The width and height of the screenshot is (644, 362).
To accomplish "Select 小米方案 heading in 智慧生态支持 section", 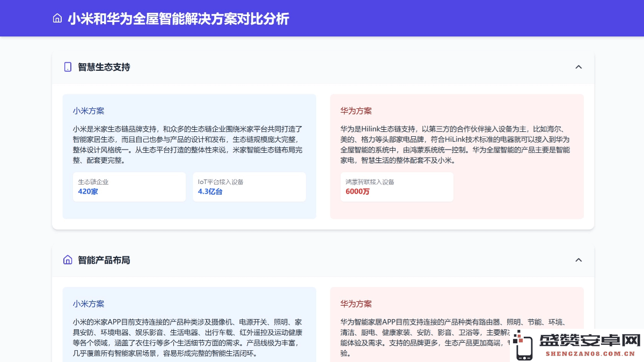I will coord(89,111).
